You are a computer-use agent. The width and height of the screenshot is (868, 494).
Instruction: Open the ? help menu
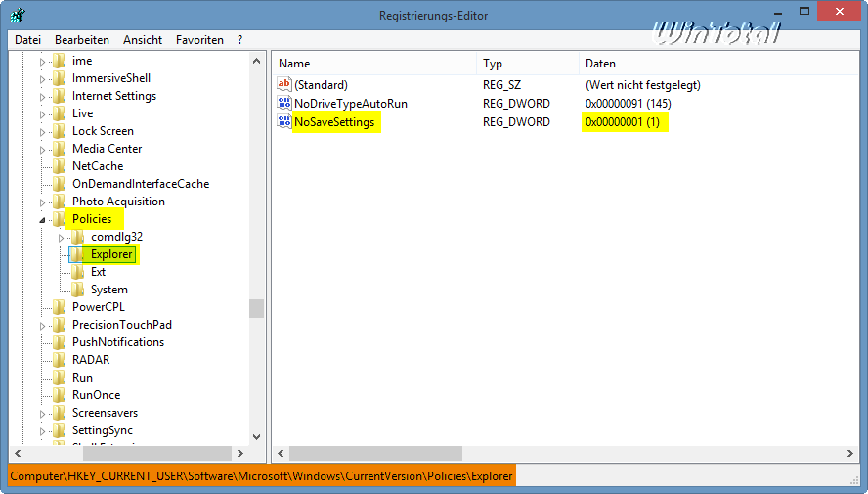[239, 40]
